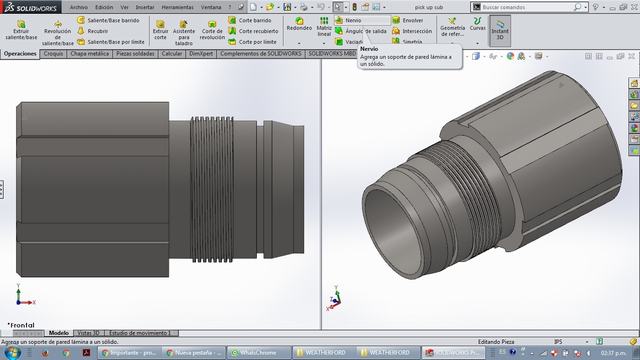Open the Estudio de movimiento 1 tab

coord(140,333)
